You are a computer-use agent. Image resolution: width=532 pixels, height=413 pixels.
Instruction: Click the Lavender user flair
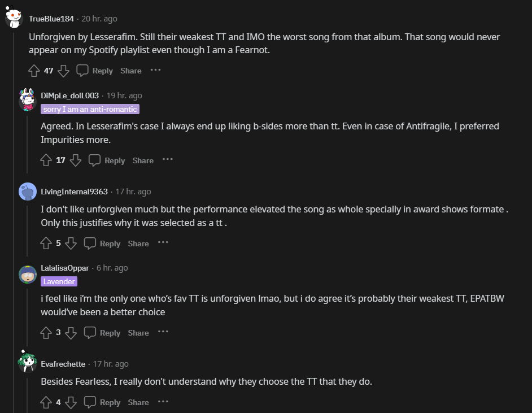59,281
